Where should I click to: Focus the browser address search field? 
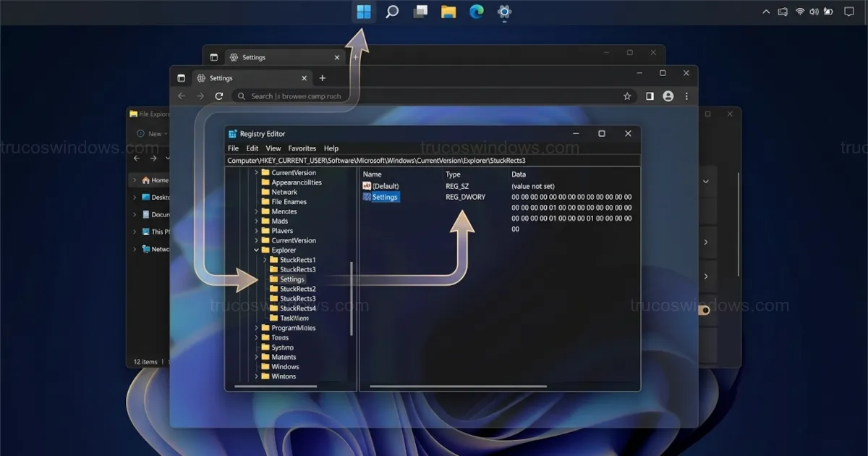point(433,96)
